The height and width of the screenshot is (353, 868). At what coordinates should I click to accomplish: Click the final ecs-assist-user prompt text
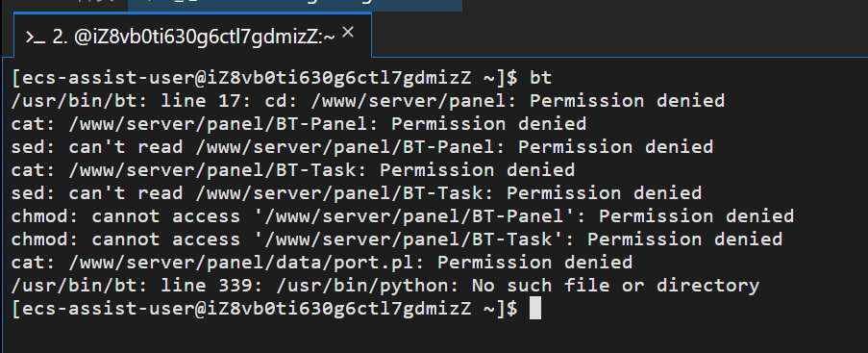[264, 309]
